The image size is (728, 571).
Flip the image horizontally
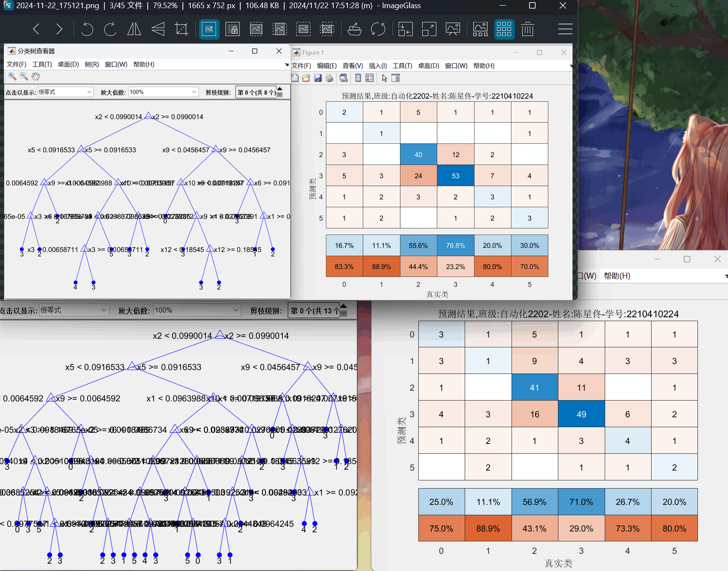(x=134, y=29)
